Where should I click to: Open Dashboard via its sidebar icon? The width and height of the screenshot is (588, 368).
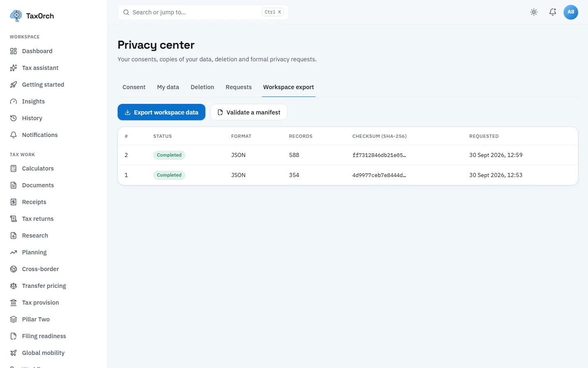coord(13,51)
